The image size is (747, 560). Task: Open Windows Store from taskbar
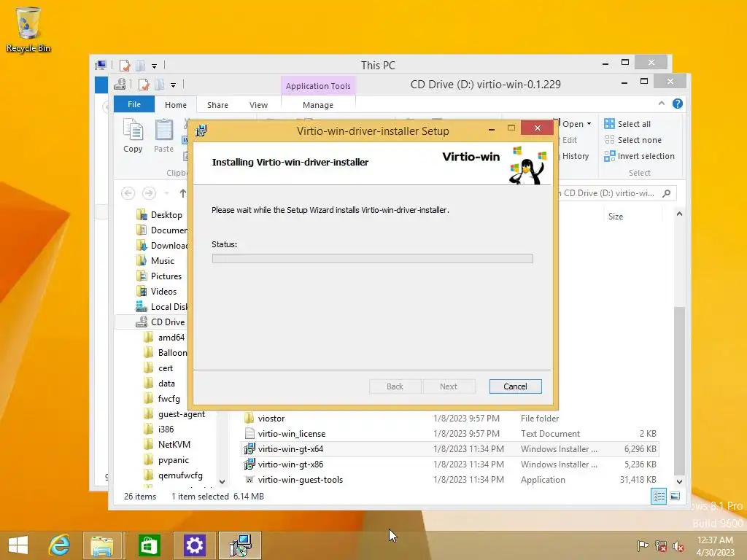click(149, 545)
